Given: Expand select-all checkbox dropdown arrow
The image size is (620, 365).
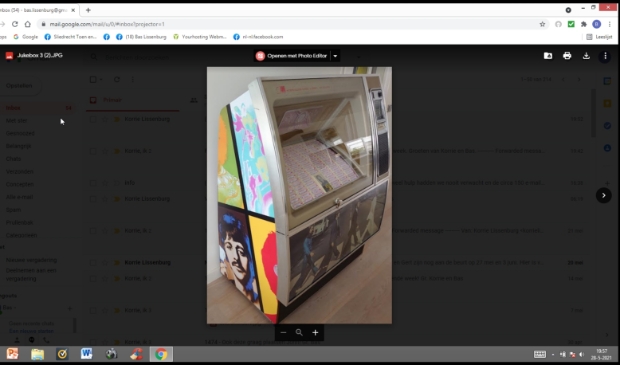Looking at the screenshot, I should [101, 79].
